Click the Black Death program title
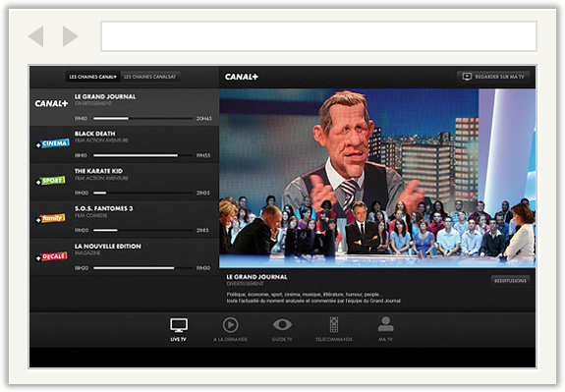The width and height of the screenshot is (565, 392). [94, 134]
